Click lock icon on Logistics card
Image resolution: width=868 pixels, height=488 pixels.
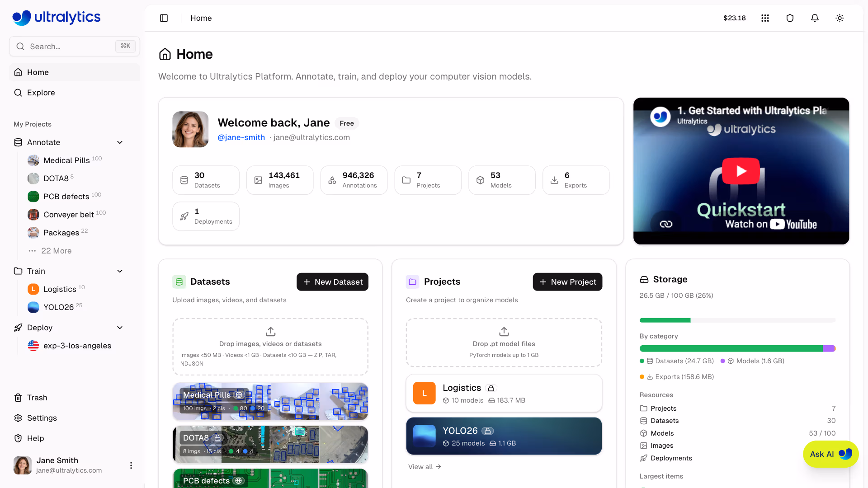[x=491, y=388]
